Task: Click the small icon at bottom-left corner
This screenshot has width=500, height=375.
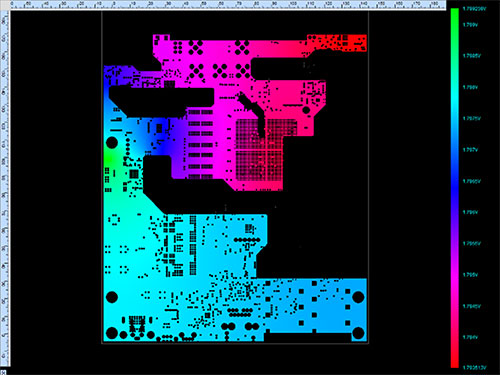Action: (x=3, y=372)
